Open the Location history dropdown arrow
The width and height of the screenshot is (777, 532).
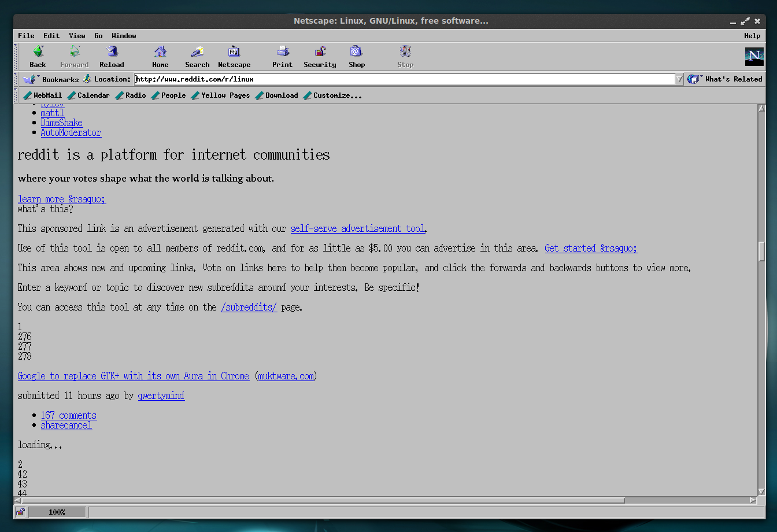pyautogui.click(x=679, y=79)
